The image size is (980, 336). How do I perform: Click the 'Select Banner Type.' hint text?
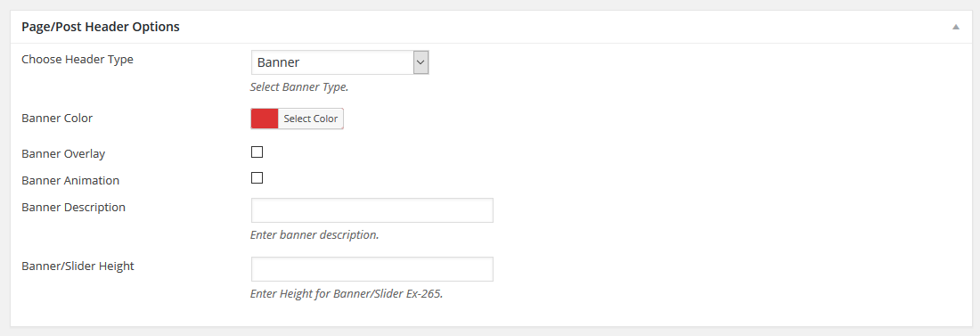(299, 87)
